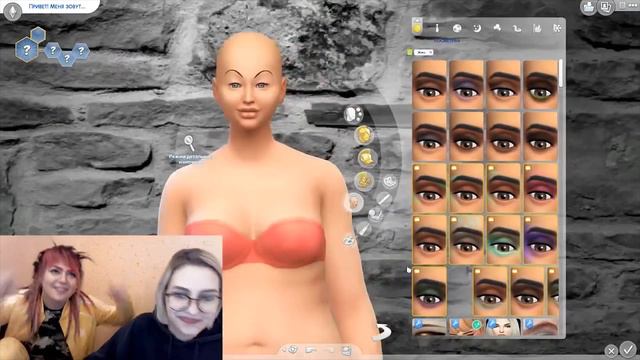640x360 pixels.
Task: Choose the first plain eyeshadow thumbnail in row one
Action: 430,85
